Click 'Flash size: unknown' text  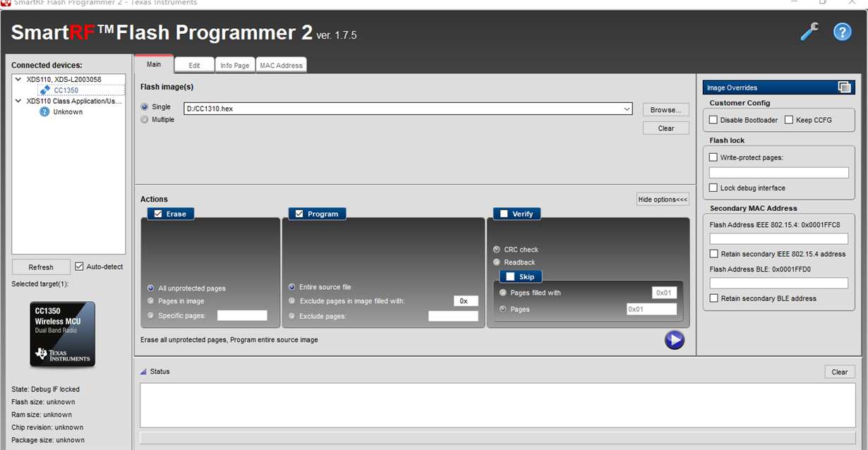(x=43, y=402)
